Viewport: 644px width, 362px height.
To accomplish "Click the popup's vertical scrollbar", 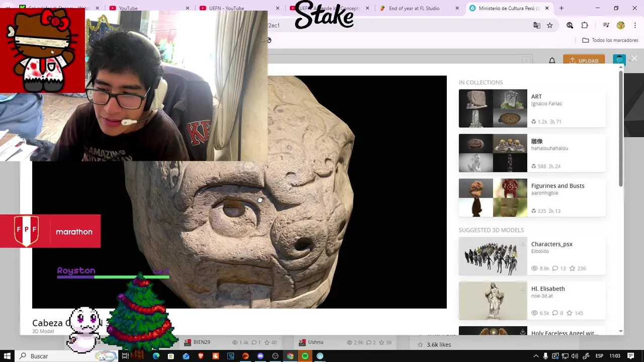I will [621, 130].
